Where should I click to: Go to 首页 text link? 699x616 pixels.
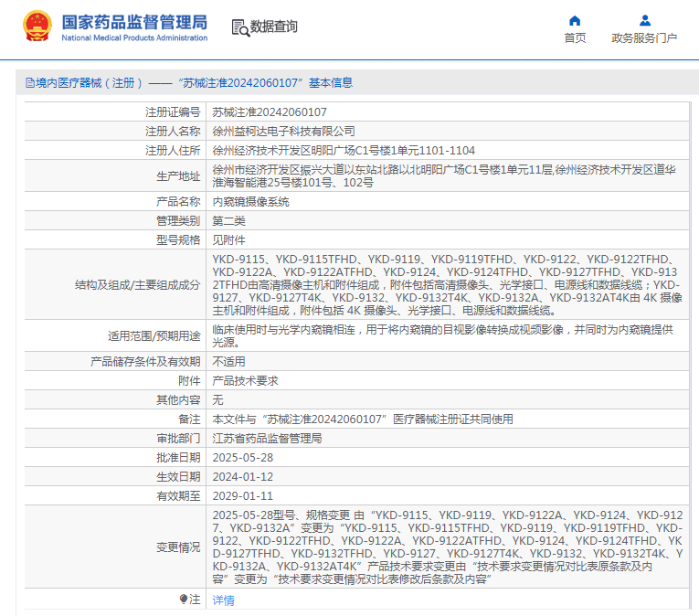point(575,37)
